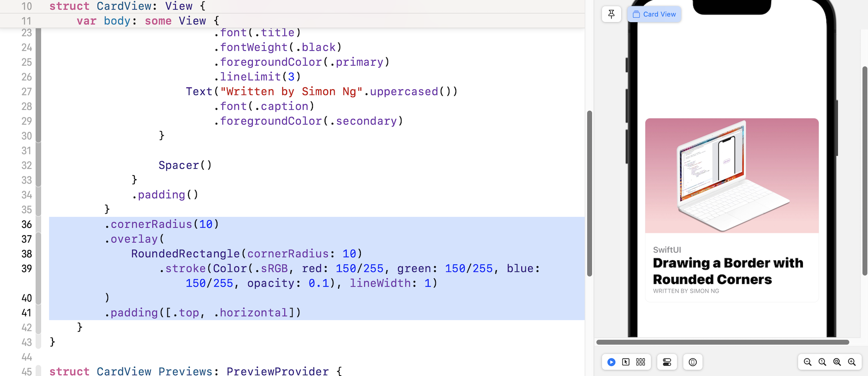Click the preview canvas horizontal scrollbar
Image resolution: width=868 pixels, height=376 pixels.
click(722, 342)
